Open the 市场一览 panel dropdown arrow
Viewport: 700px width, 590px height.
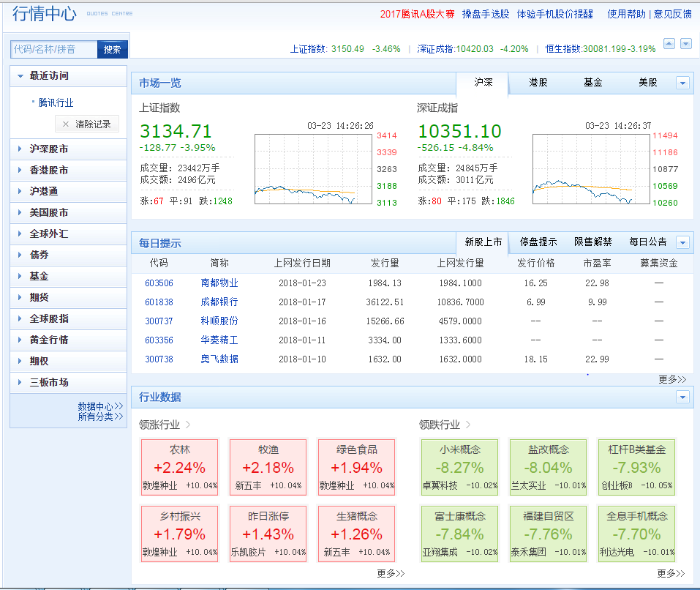pos(682,83)
